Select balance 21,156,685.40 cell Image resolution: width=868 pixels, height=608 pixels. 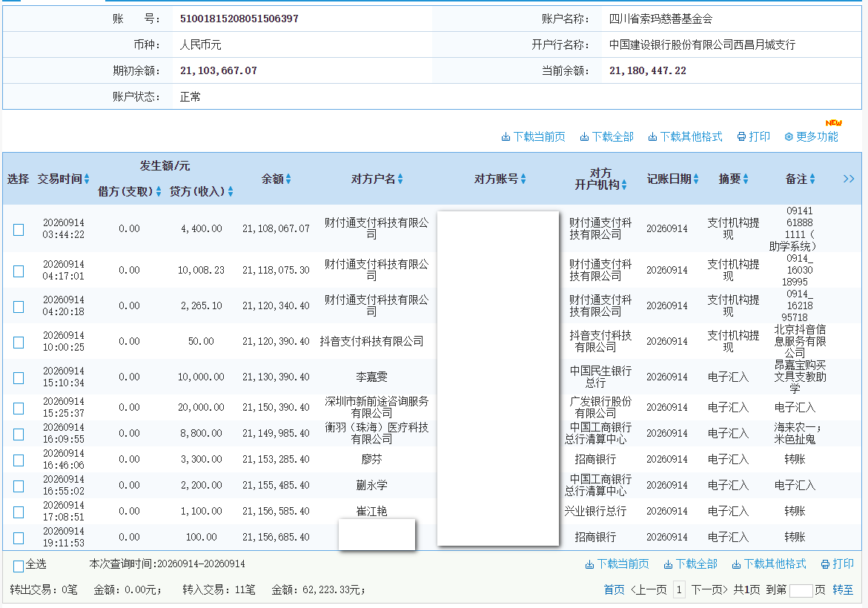(x=276, y=537)
